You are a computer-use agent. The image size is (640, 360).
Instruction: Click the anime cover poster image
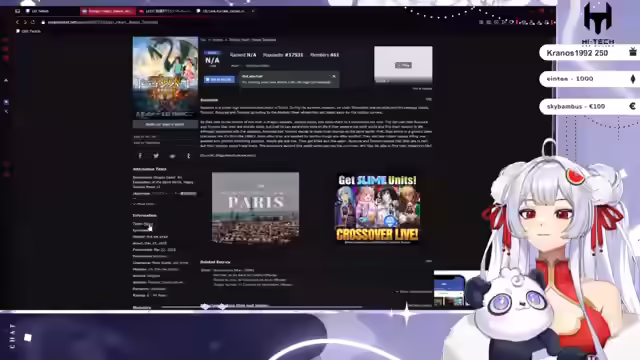165,78
